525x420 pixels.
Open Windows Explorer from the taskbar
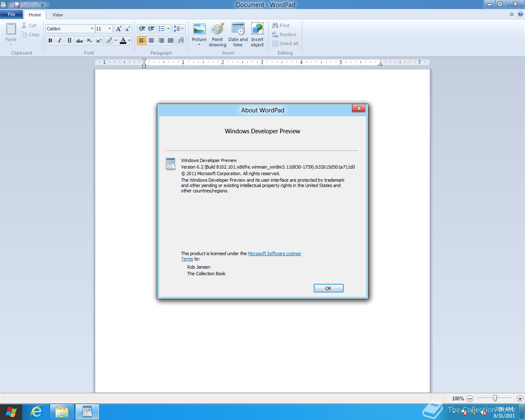pyautogui.click(x=62, y=412)
